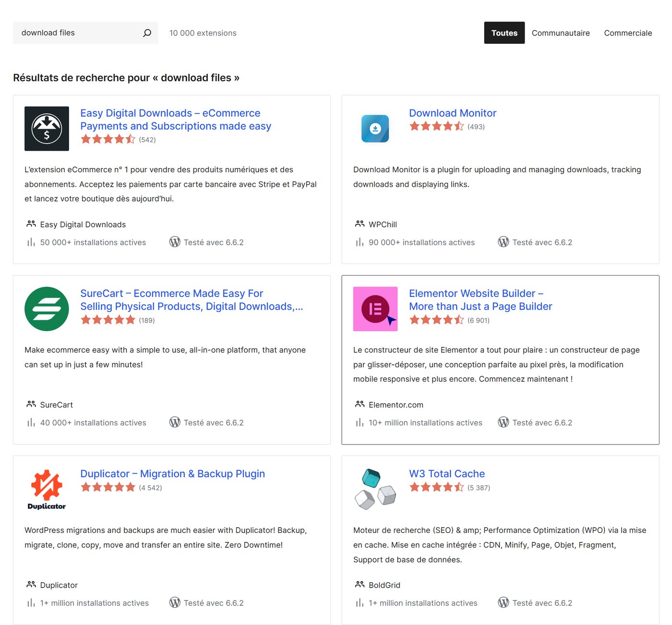Open the W3 Total Cache title link

coord(447,474)
